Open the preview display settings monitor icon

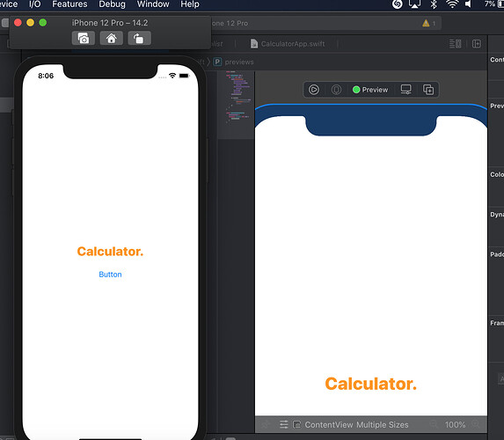[406, 90]
